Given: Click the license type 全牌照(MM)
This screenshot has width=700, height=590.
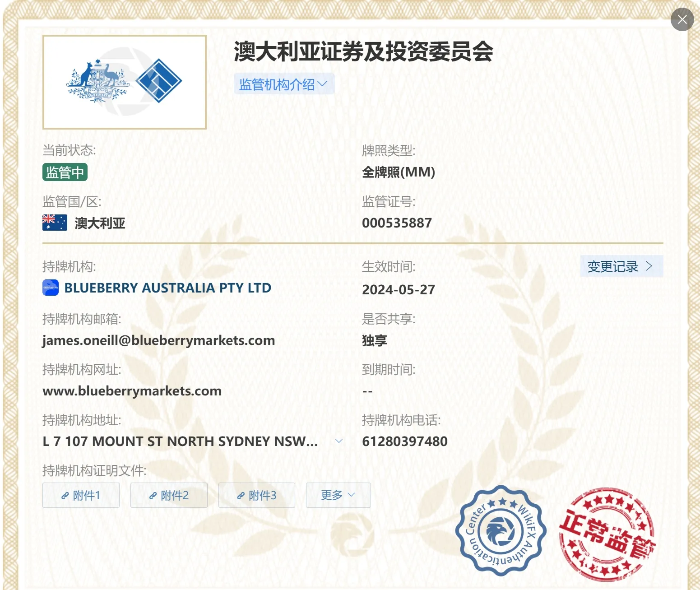Looking at the screenshot, I should coord(399,172).
